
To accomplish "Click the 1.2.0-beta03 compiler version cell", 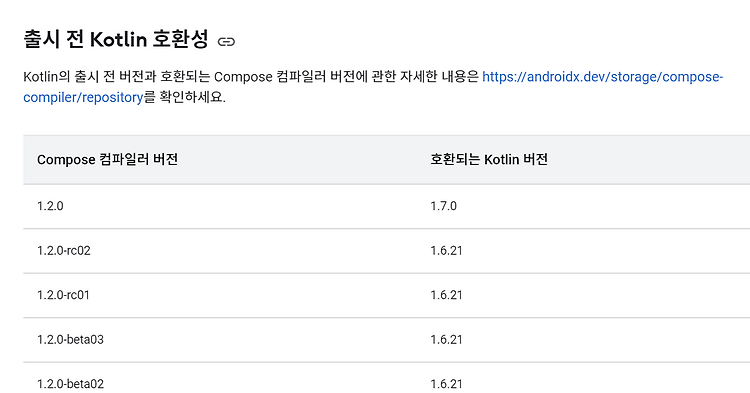I will pos(70,339).
